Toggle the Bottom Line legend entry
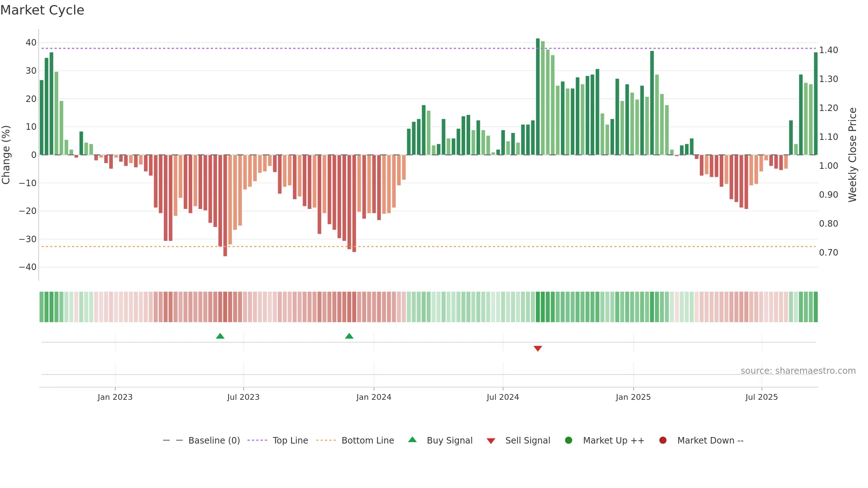The image size is (868, 488). click(355, 440)
